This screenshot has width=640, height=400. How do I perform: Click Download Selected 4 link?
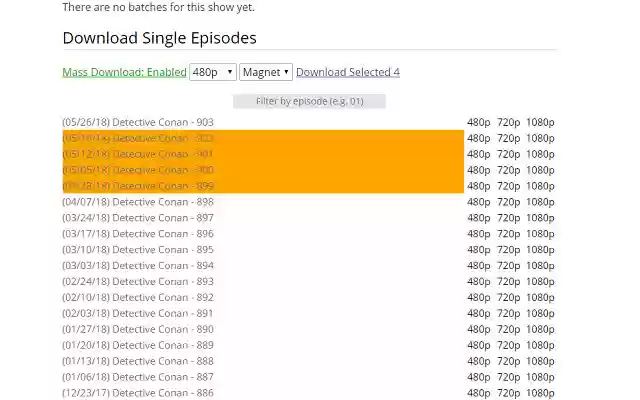[348, 72]
